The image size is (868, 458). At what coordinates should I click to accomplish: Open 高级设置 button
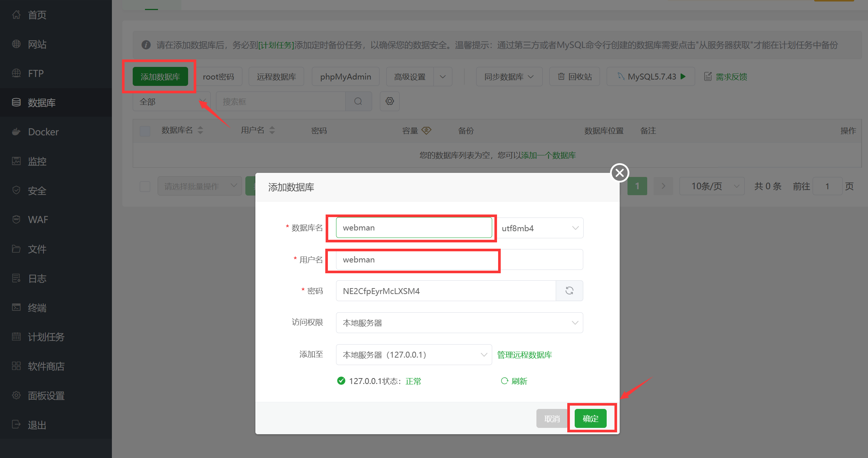coord(410,77)
